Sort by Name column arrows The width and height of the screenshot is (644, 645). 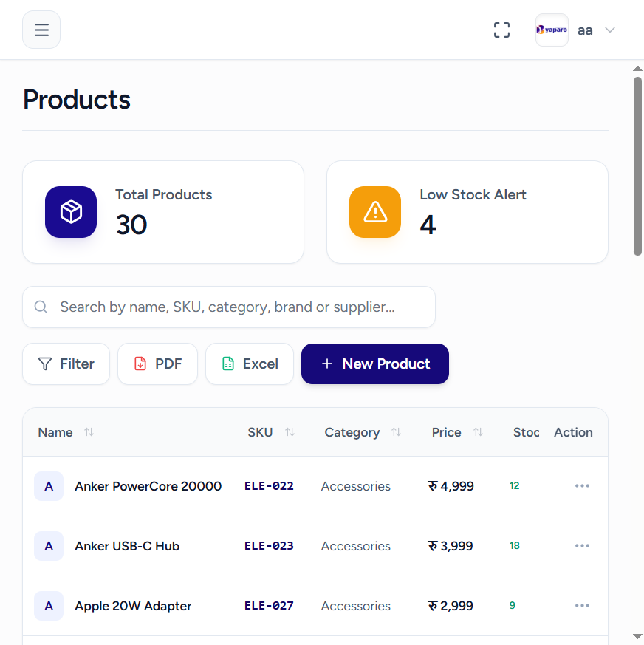click(89, 432)
